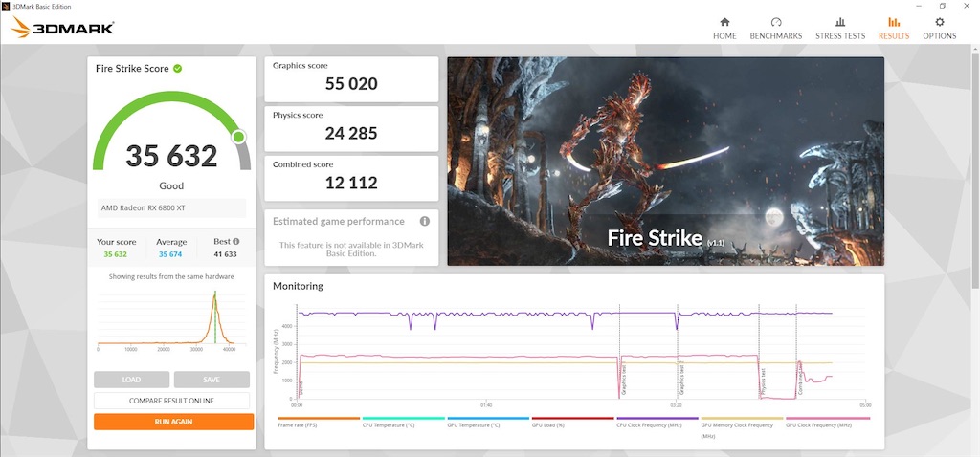Image resolution: width=980 pixels, height=457 pixels.
Task: Minimize the 3DMark window
Action: pyautogui.click(x=919, y=6)
